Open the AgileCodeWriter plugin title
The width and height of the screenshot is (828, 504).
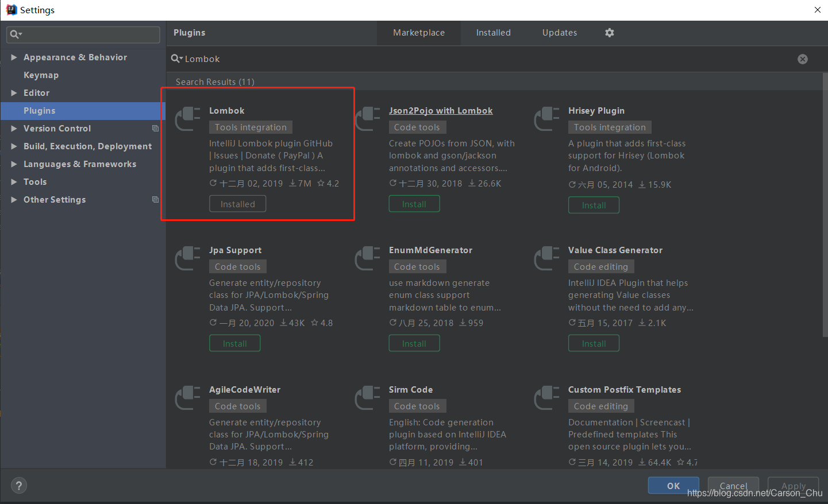click(245, 390)
